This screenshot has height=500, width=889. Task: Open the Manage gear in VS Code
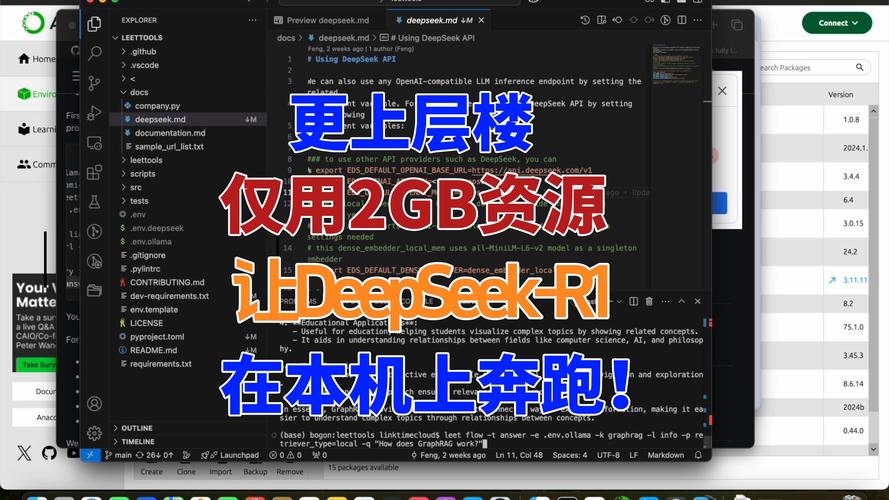94,433
